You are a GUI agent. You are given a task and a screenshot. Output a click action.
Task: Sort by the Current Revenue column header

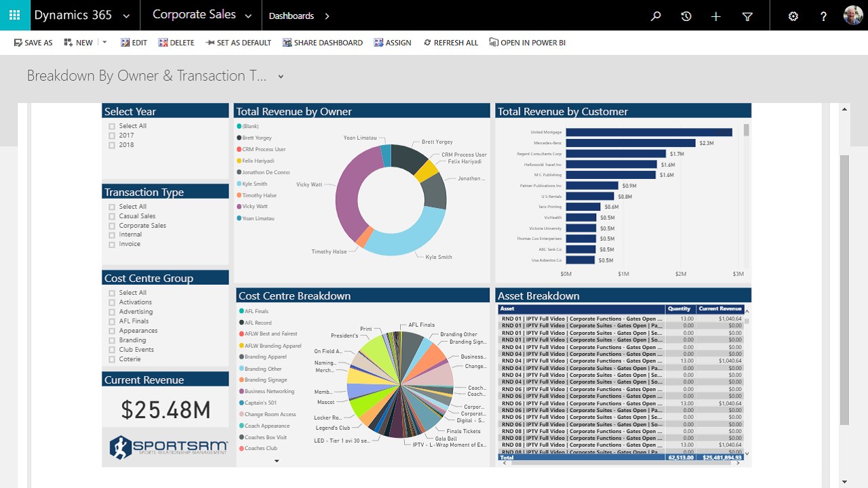coord(720,309)
